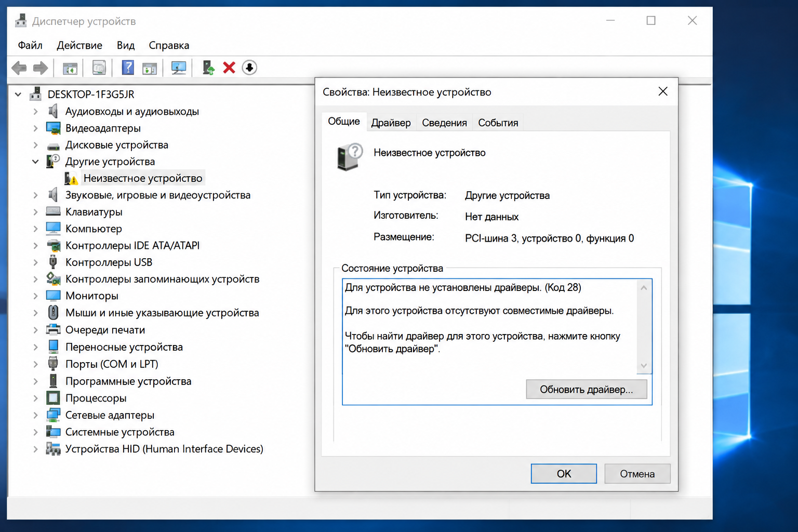The width and height of the screenshot is (798, 532).
Task: Open the Действие menu
Action: tap(79, 45)
